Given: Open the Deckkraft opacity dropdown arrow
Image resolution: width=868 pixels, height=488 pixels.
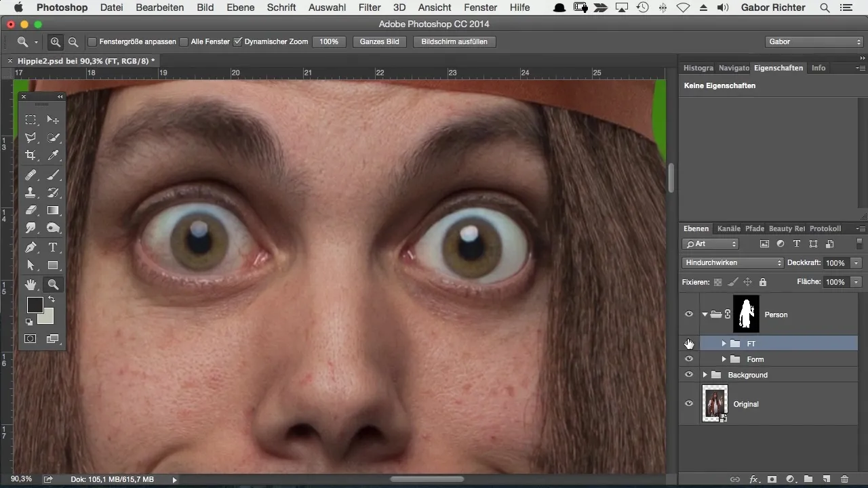Looking at the screenshot, I should coord(856,263).
